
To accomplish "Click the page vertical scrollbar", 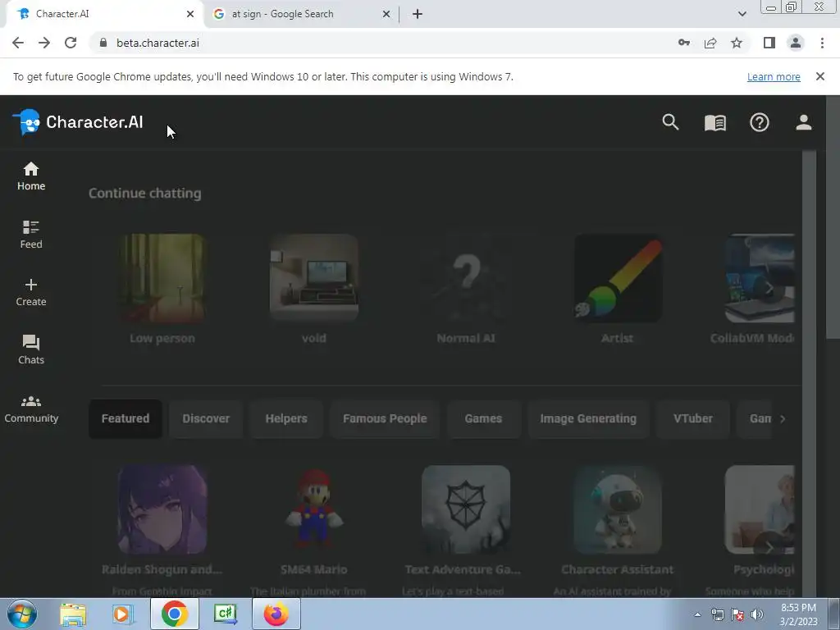I will pos(833,217).
